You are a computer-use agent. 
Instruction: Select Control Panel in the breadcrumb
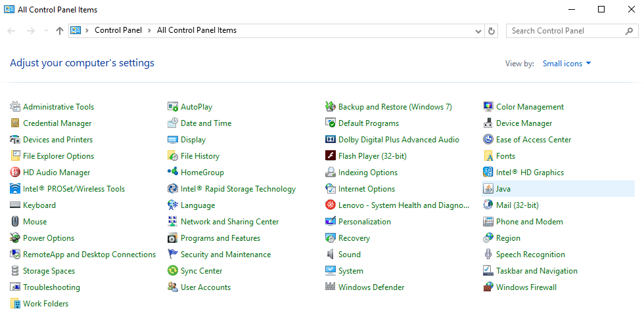click(118, 30)
